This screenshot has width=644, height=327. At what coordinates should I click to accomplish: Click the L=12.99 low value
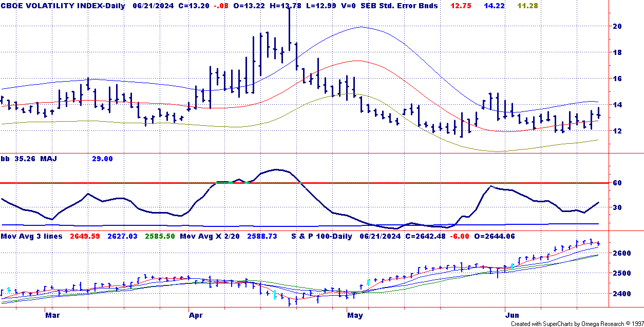pyautogui.click(x=321, y=6)
